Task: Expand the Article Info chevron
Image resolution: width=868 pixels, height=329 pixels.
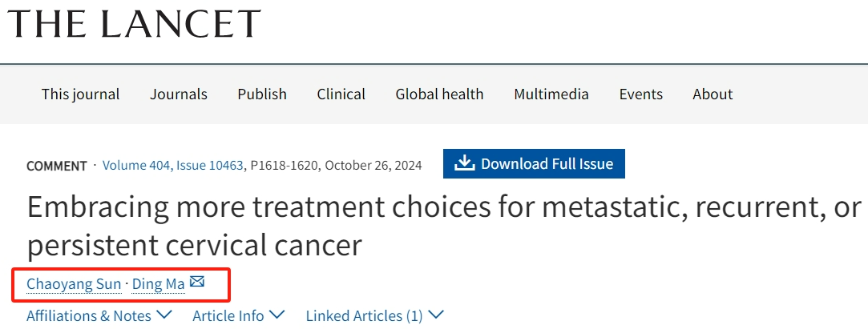Action: (277, 315)
